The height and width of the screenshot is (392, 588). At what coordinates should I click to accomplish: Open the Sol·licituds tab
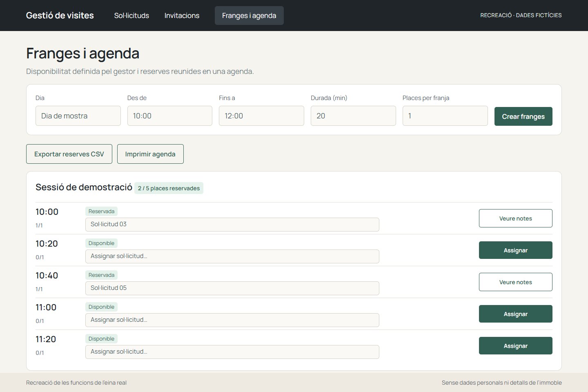pos(131,16)
